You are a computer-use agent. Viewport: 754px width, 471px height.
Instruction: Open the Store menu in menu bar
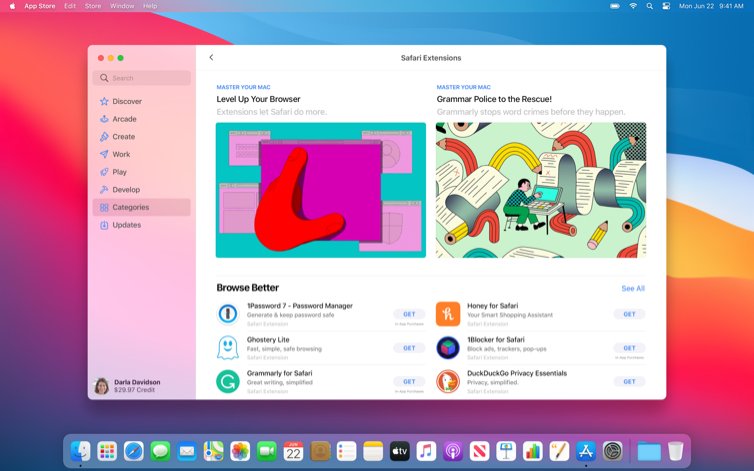[x=93, y=6]
